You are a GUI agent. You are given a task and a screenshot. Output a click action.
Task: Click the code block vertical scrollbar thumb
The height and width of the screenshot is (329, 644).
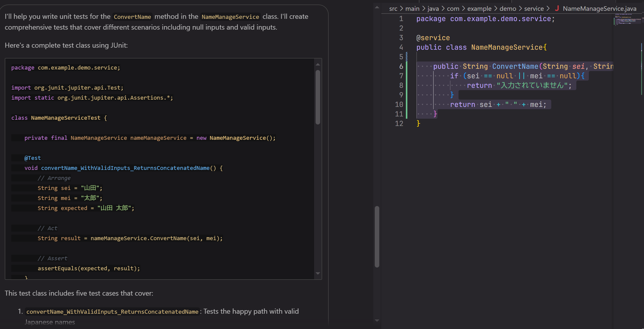point(318,97)
